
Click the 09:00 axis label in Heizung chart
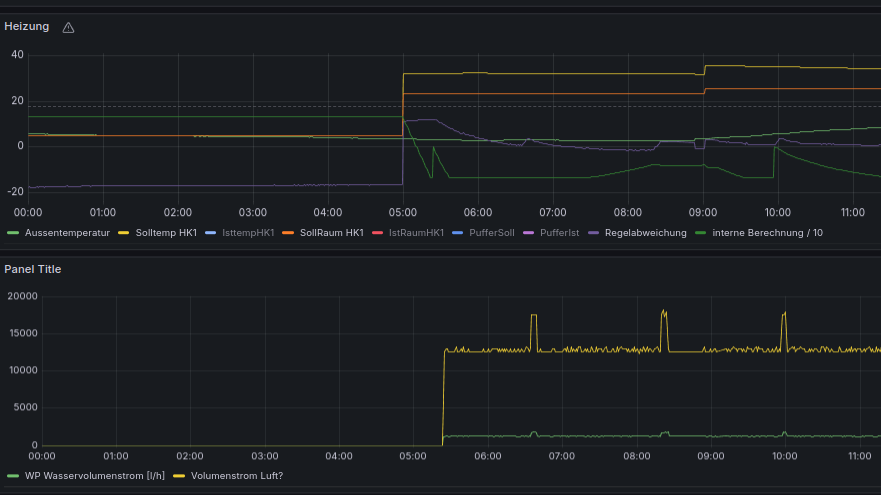click(703, 212)
